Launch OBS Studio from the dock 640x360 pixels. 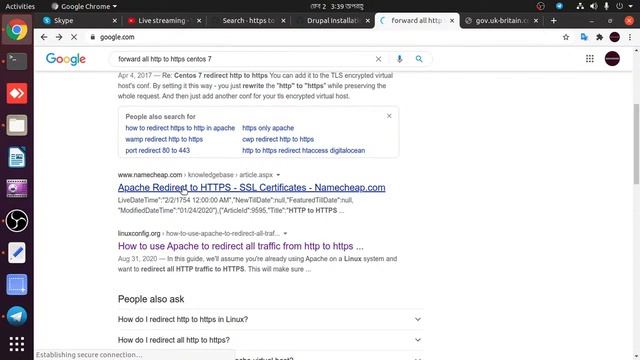pyautogui.click(x=17, y=221)
